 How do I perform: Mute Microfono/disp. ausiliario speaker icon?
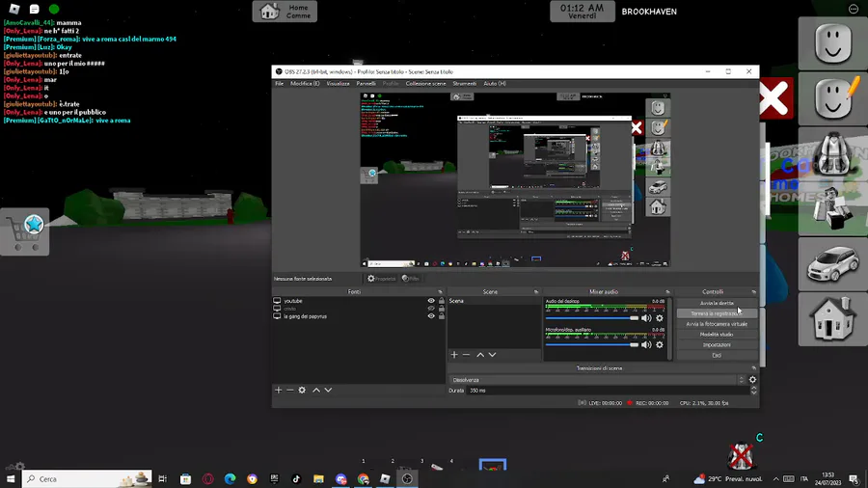646,344
